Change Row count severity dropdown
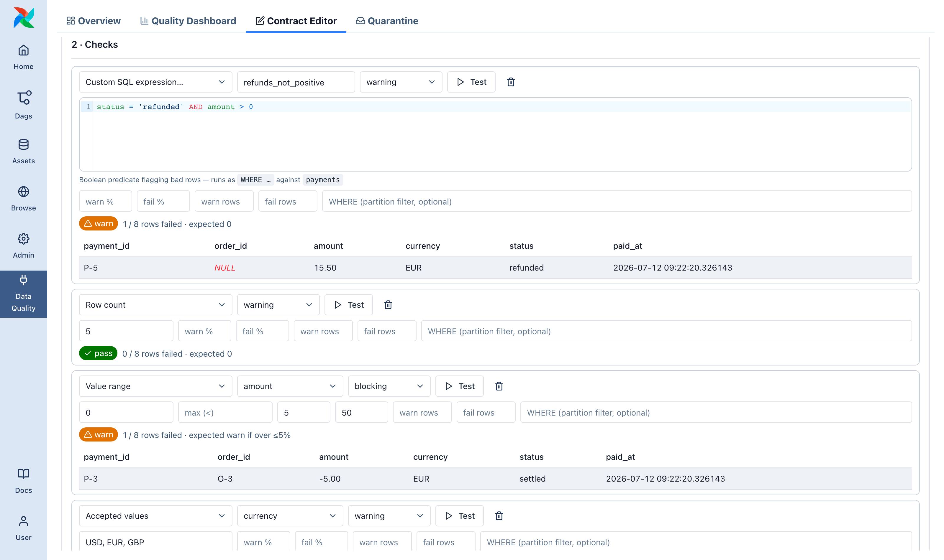Screen dimensions: 944x560 click(278, 304)
